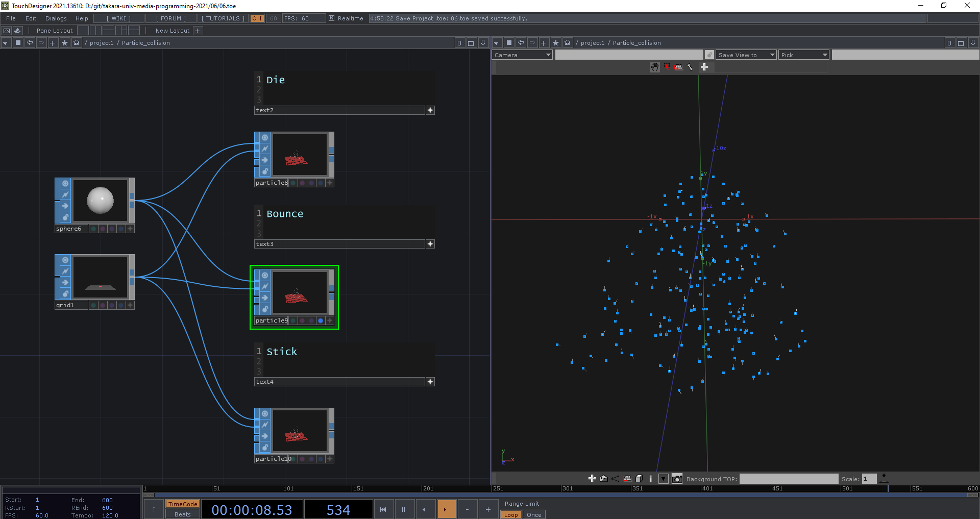
Task: Click the TUTORIALS button
Action: [223, 18]
